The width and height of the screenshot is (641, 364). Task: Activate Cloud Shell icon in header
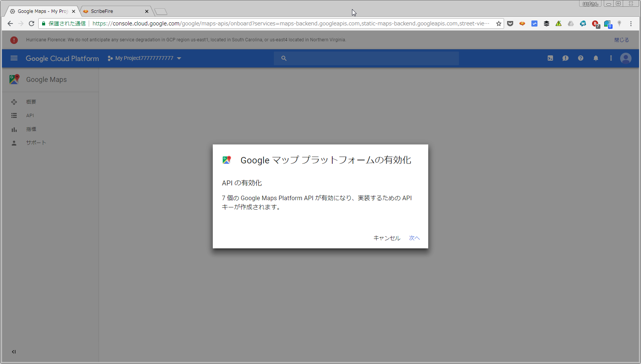[550, 58]
